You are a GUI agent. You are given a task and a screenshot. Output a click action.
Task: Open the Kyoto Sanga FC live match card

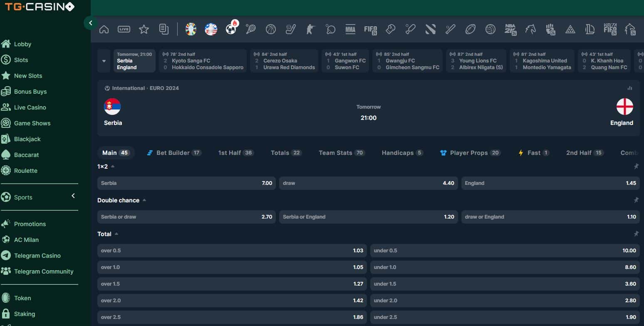click(x=203, y=61)
